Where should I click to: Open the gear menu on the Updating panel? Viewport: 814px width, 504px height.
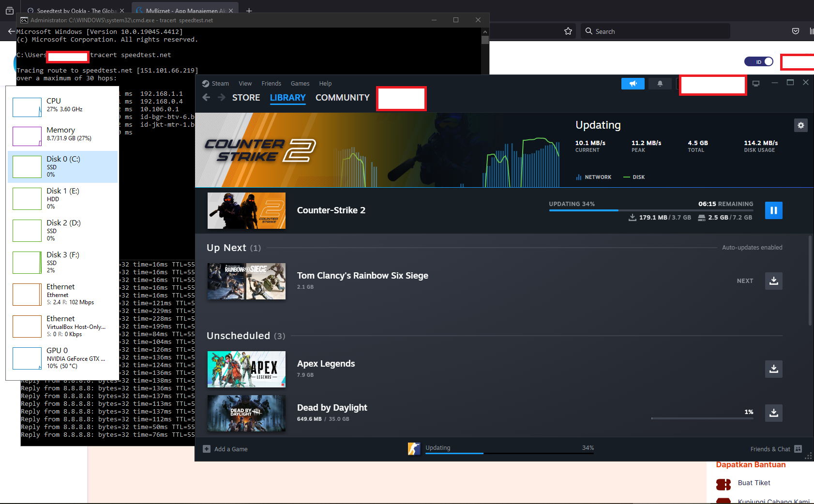[801, 125]
